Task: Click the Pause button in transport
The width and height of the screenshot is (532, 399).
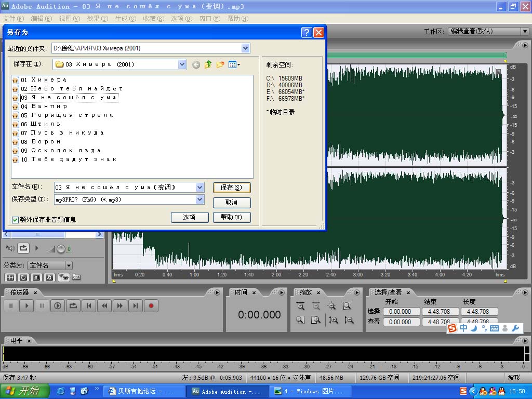Action: pos(42,305)
